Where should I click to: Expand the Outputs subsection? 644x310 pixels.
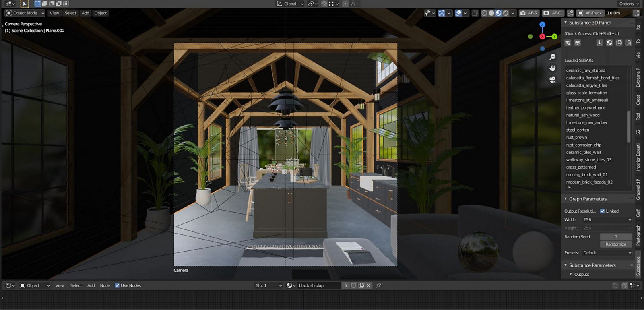tap(571, 274)
